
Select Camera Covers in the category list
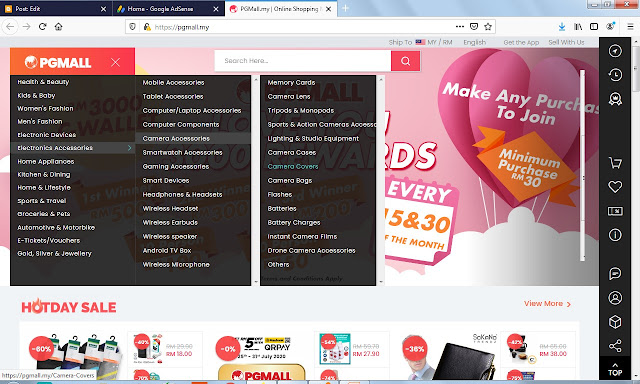click(x=293, y=166)
